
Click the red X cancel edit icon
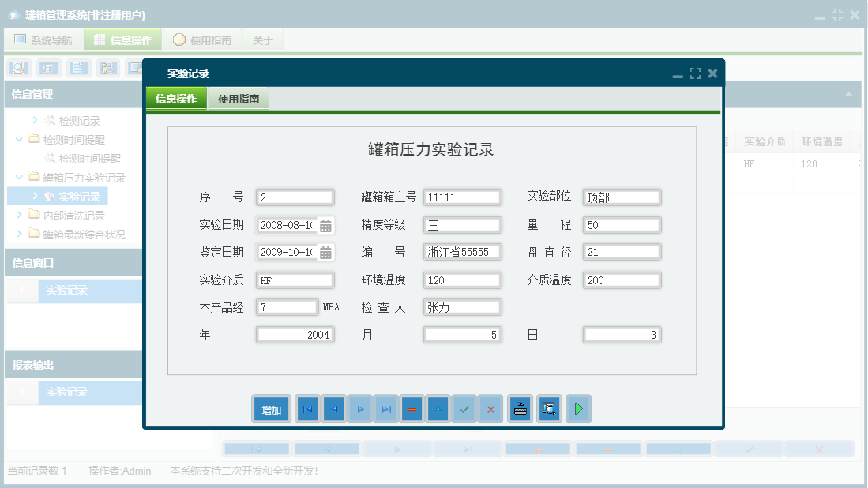point(490,408)
